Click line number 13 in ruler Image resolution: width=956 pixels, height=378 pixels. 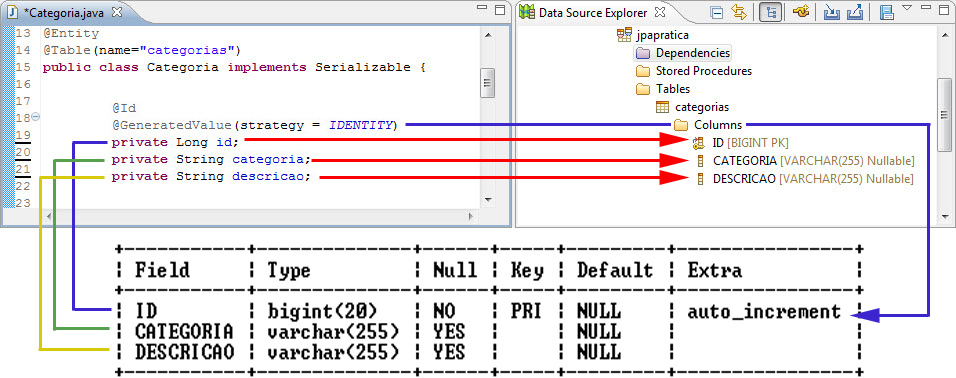23,33
